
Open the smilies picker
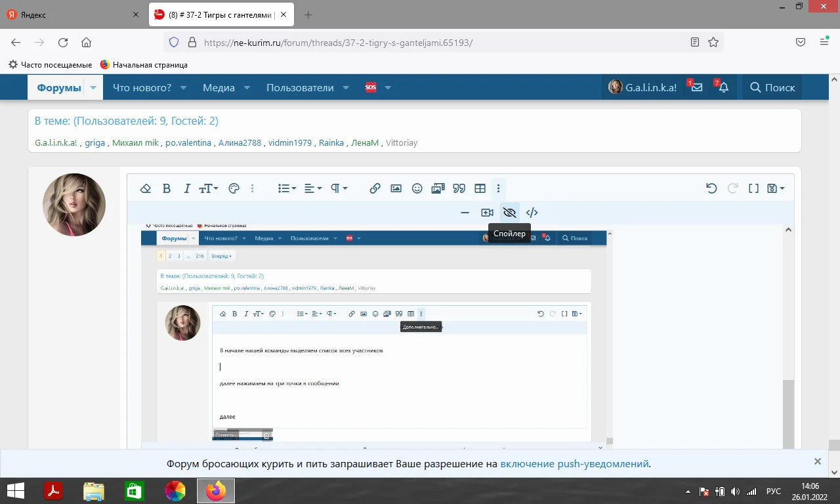click(x=417, y=188)
